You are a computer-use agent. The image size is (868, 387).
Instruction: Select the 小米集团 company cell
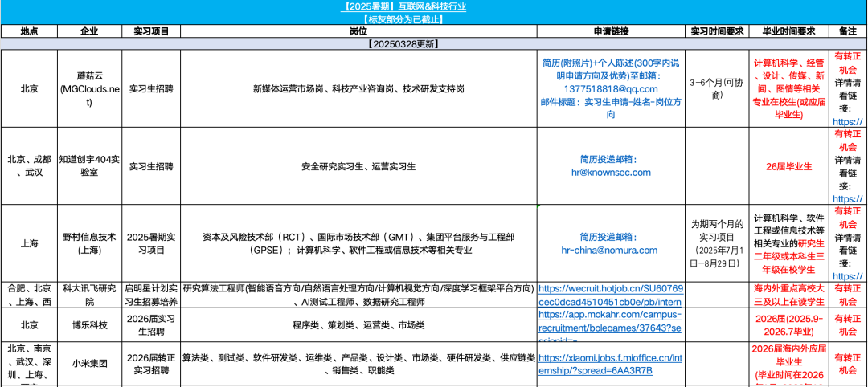point(89,363)
